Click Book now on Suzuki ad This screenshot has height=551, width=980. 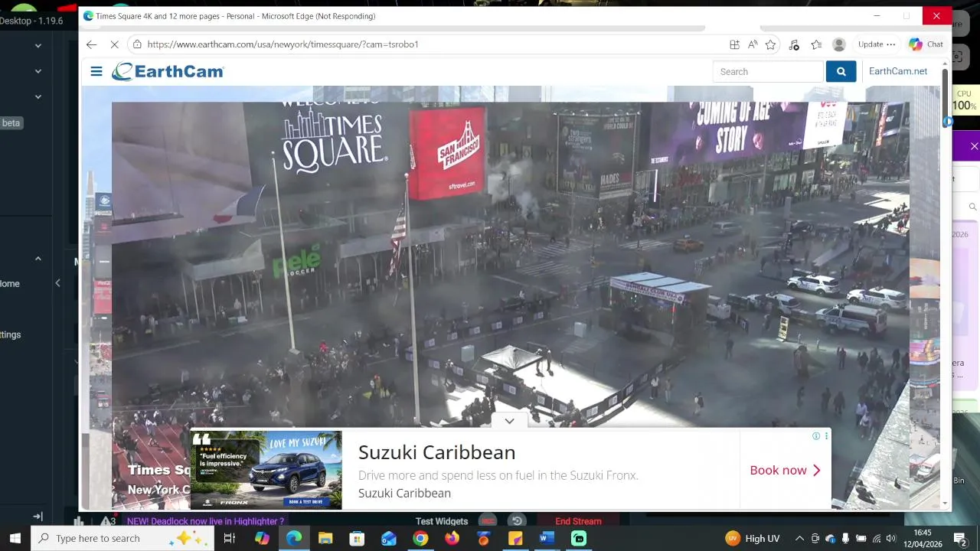click(785, 470)
